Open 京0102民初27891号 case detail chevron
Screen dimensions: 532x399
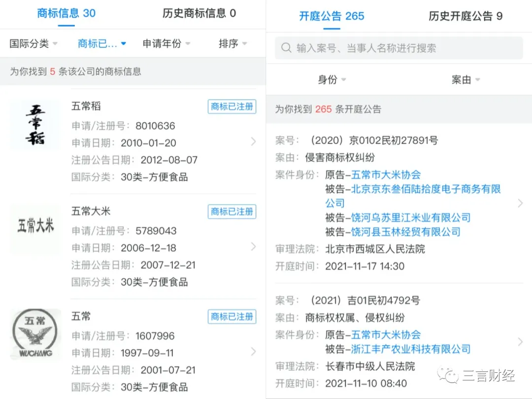(520, 203)
